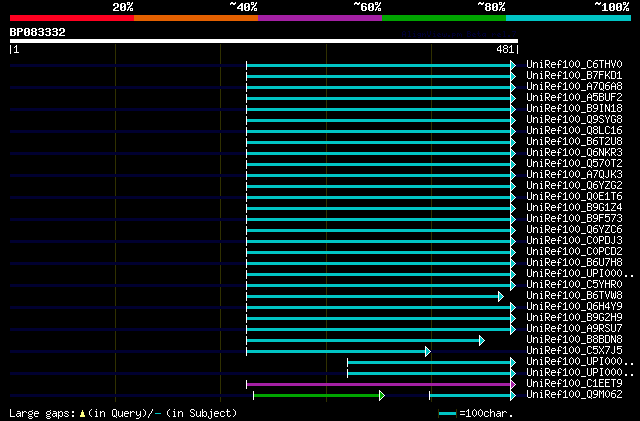Viewport: 640px width, 421px height.
Task: Open the UniRef100_B7FKD1 hit label
Action: coord(574,76)
